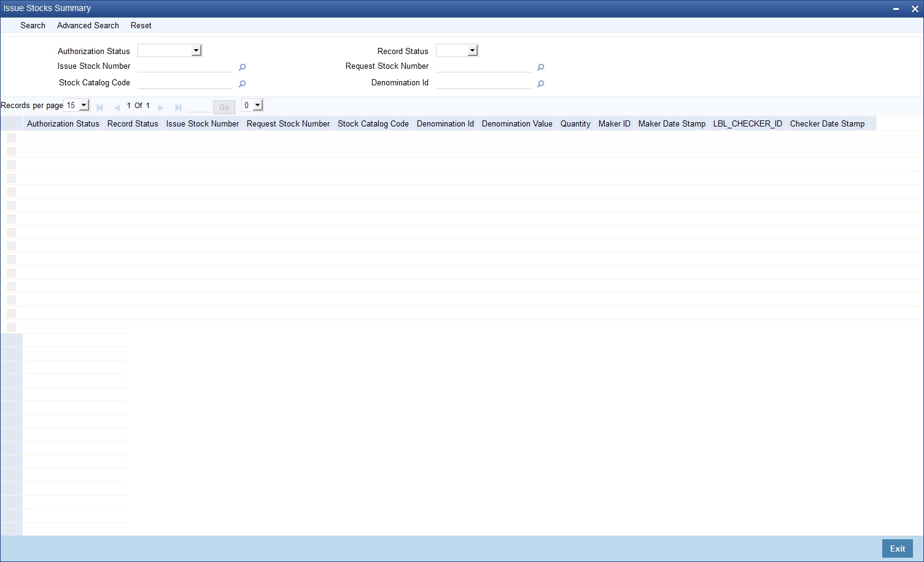Click the page number input box
Screen dimensions: 924x562
point(198,107)
